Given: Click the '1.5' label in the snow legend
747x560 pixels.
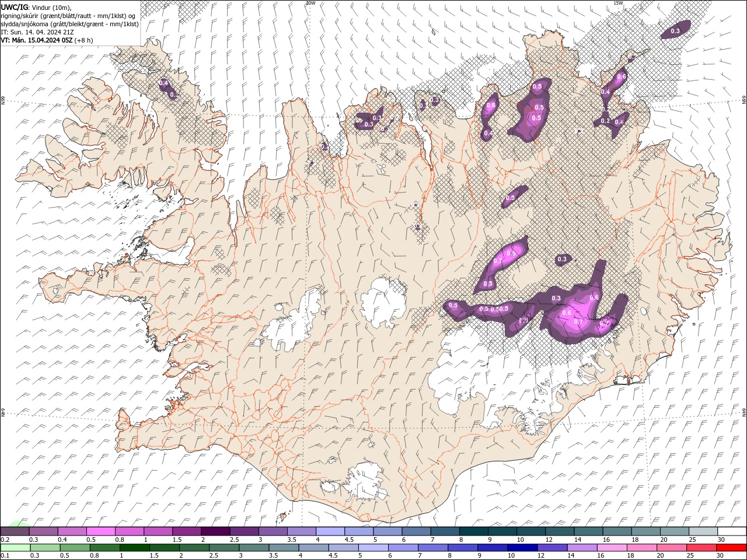Looking at the screenshot, I should coord(176,540).
